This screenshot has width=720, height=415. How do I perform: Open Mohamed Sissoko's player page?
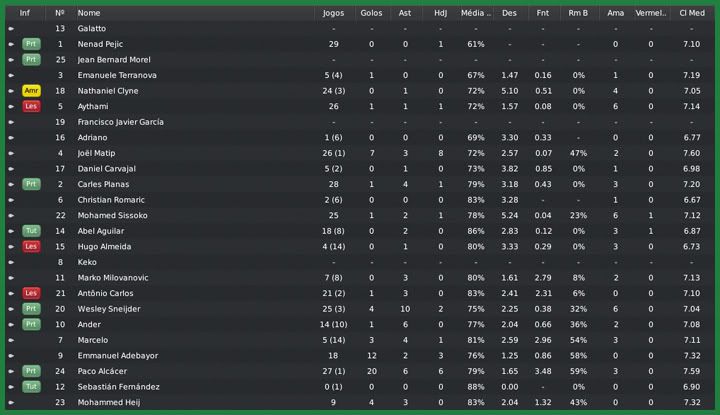112,215
